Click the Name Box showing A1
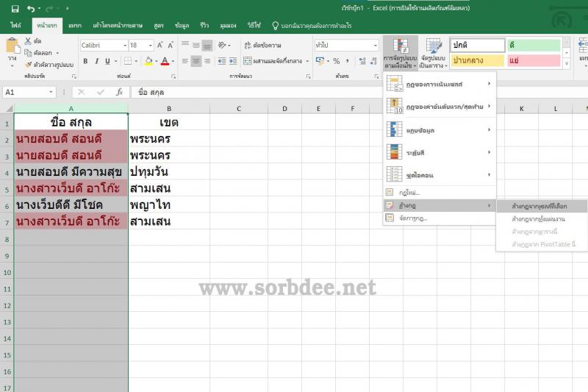 pos(29,92)
